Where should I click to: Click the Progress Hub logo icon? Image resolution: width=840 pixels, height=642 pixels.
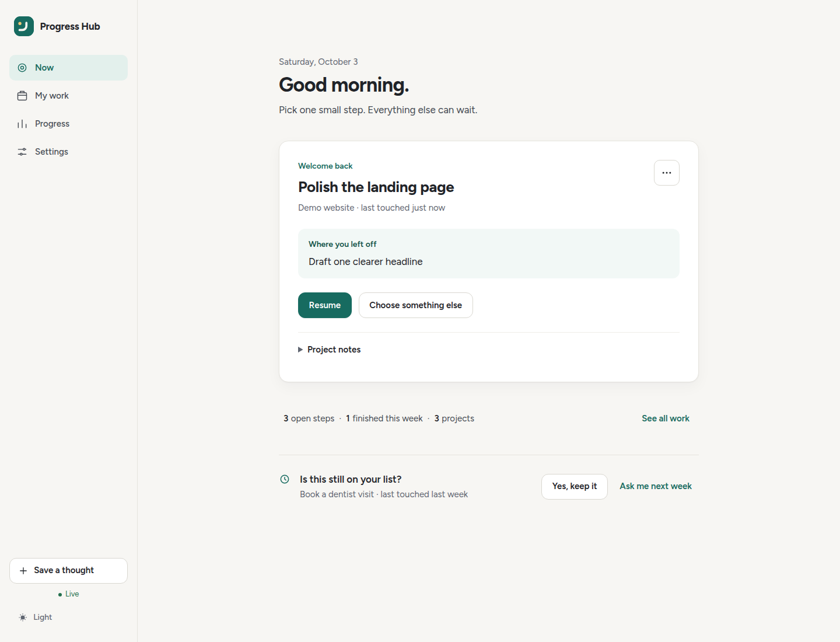(24, 26)
